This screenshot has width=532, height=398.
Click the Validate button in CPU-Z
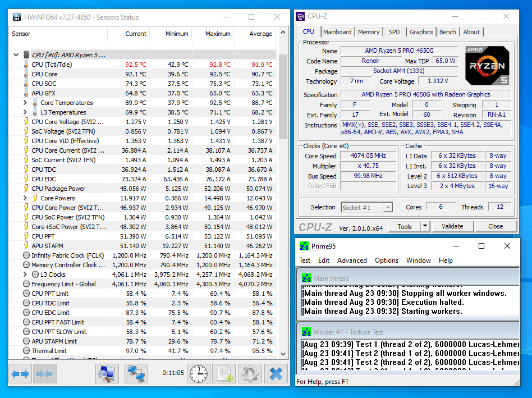pyautogui.click(x=452, y=226)
